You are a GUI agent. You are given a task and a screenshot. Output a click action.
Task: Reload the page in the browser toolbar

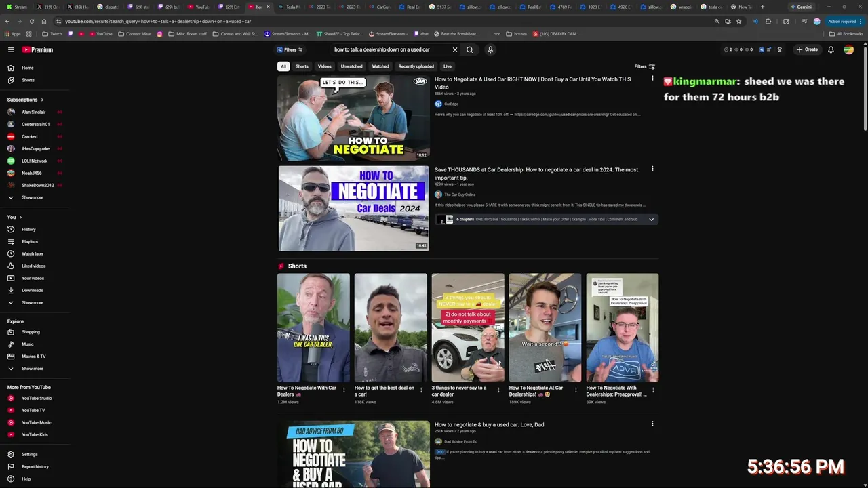point(32,21)
